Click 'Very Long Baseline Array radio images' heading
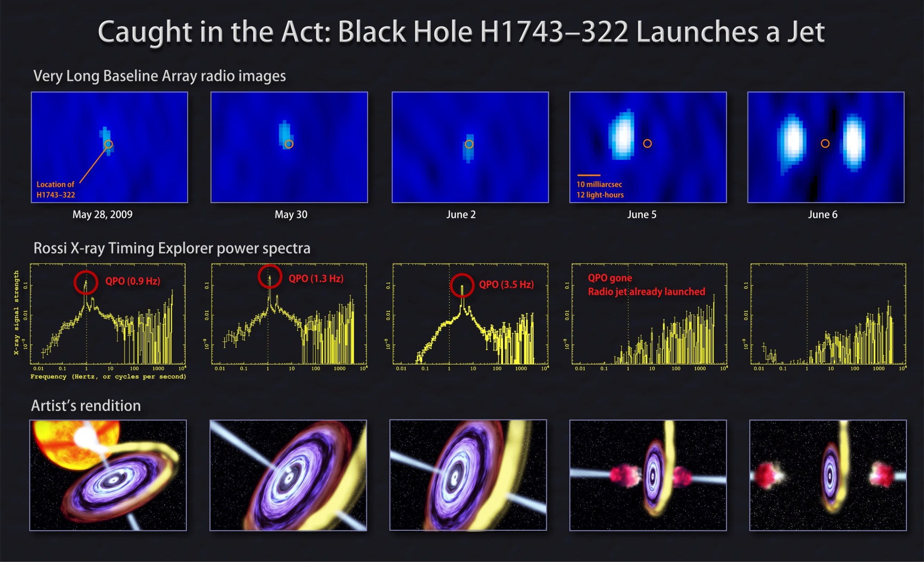 160,76
